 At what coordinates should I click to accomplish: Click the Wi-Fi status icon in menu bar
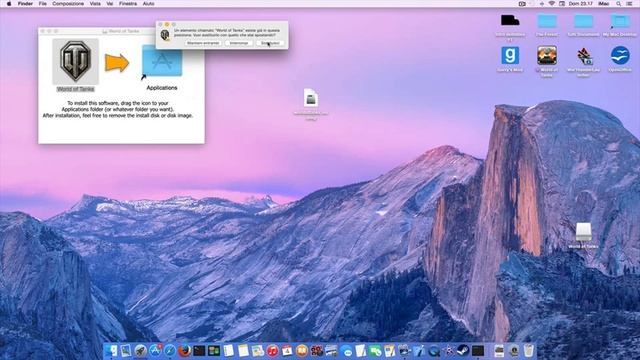(552, 4)
